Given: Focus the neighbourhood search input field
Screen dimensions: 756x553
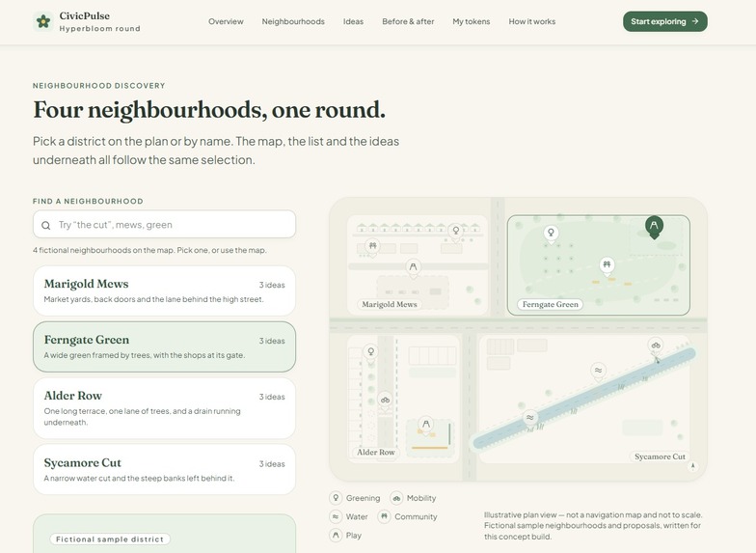Looking at the screenshot, I should (x=164, y=224).
